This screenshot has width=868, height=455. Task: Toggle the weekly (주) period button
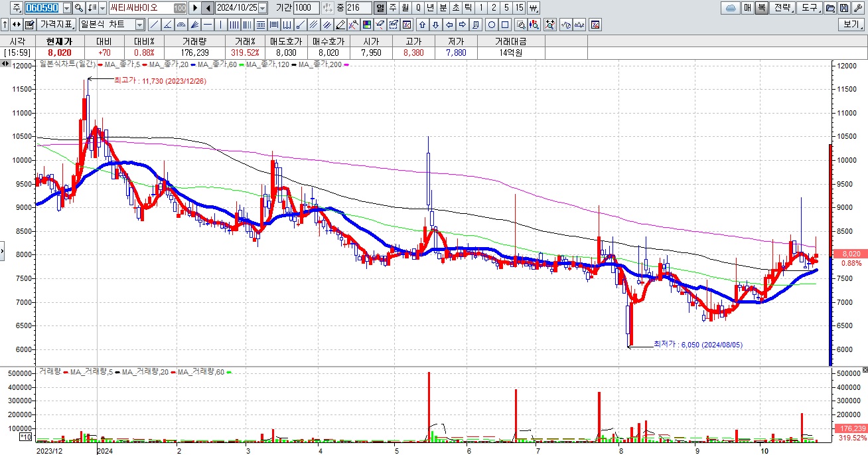click(x=393, y=8)
